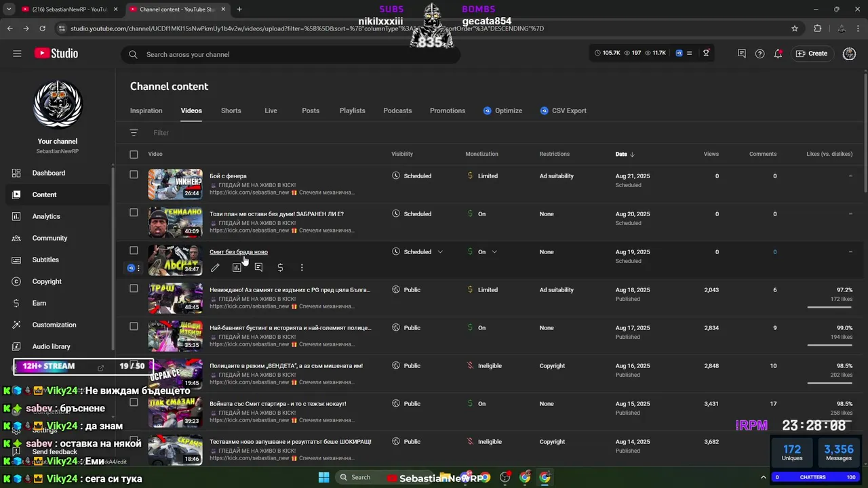Image resolution: width=868 pixels, height=488 pixels.
Task: Open the pencil Details icon for Смит без брада ново
Action: click(215, 268)
